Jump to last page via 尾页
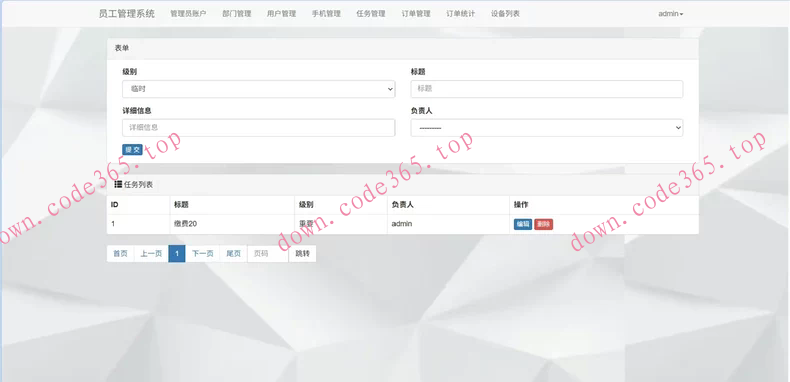This screenshot has height=382, width=790. tap(233, 253)
